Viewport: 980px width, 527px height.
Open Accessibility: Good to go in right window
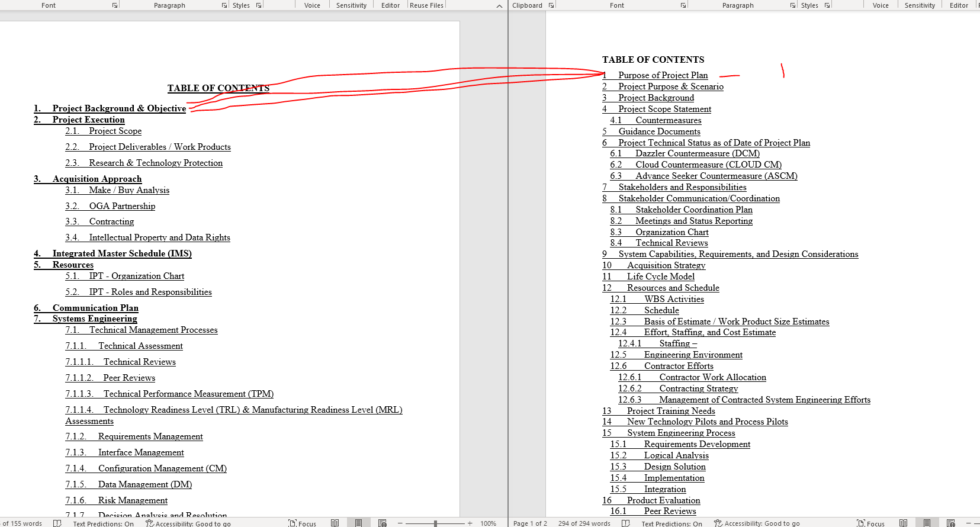pyautogui.click(x=757, y=523)
